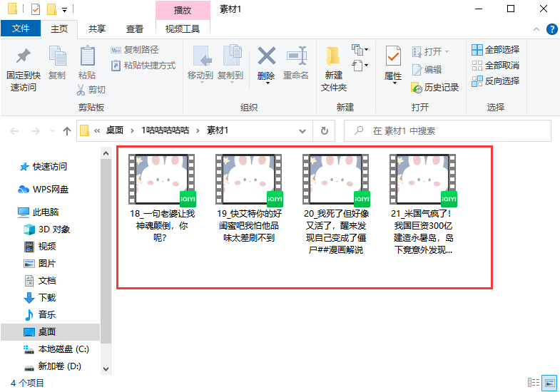Open Properties with checkmark icon

tap(393, 56)
